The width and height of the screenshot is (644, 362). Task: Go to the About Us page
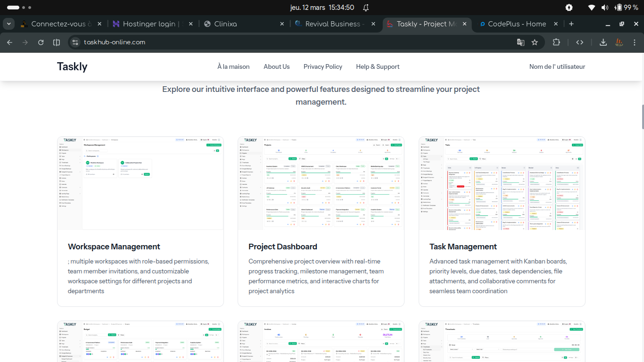(276, 66)
